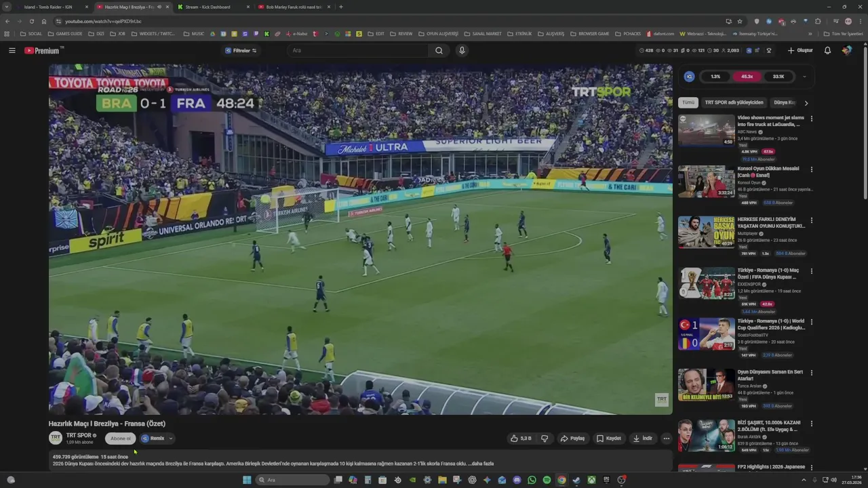This screenshot has width=868, height=488.
Task: Open a new browser tab
Action: (x=340, y=7)
